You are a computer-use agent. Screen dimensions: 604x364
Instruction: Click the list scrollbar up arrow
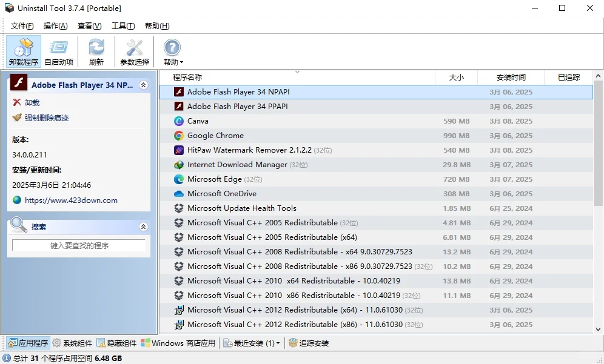[x=598, y=76]
